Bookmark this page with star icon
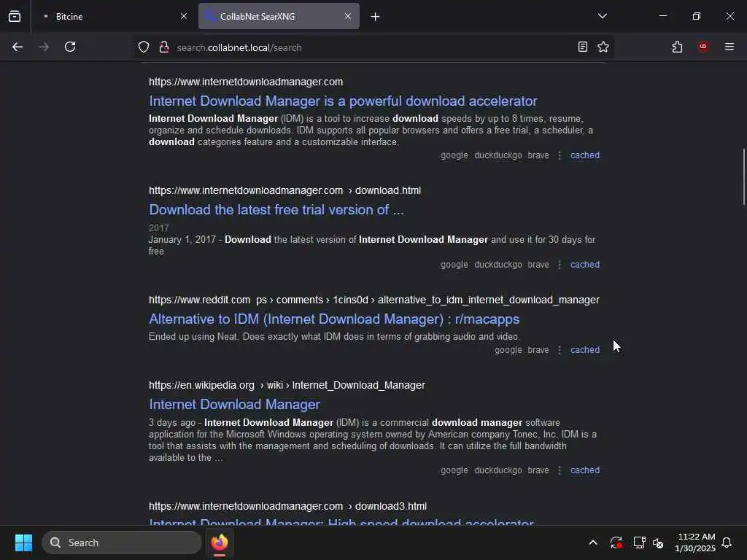This screenshot has height=560, width=747. point(603,47)
